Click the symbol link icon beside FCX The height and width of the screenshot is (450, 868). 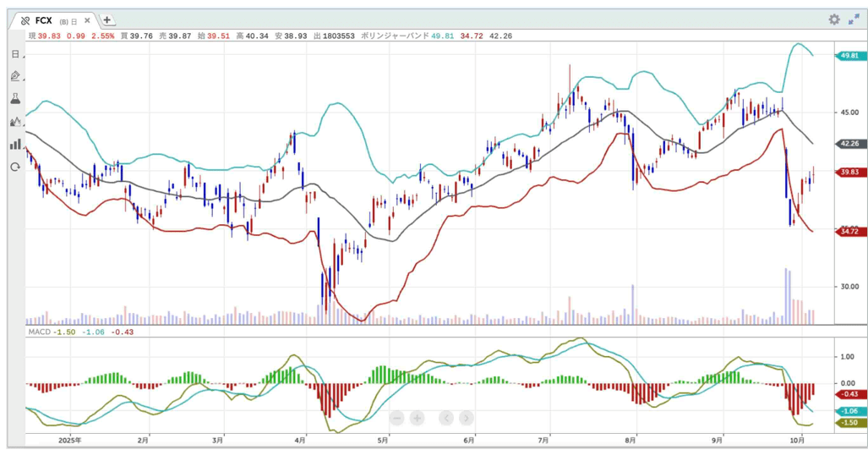click(25, 20)
